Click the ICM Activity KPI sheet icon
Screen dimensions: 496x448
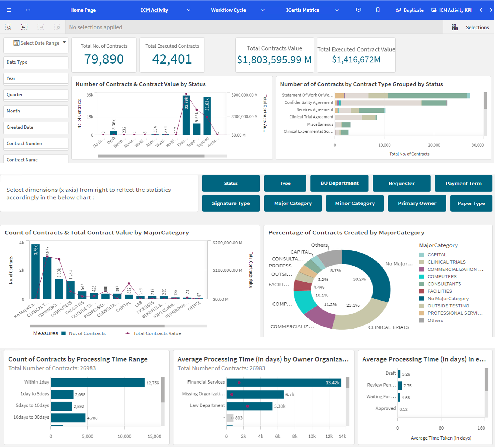click(434, 10)
